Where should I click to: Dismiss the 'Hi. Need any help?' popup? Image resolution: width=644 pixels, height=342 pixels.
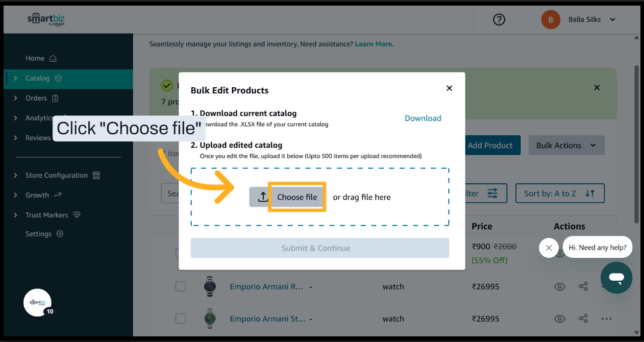point(549,248)
